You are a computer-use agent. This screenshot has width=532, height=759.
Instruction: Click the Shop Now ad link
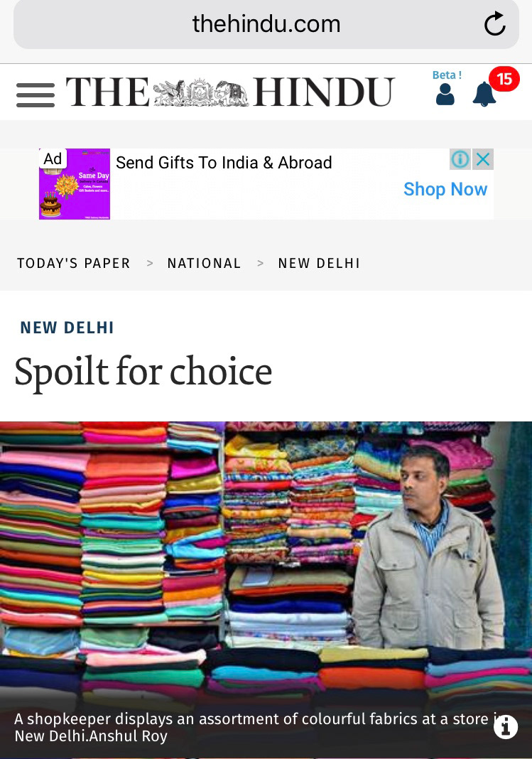(445, 189)
